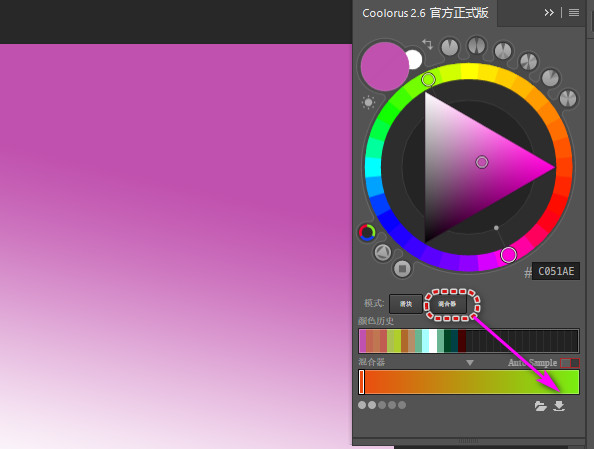This screenshot has width=594, height=449.
Task: Select the fifth mixer page dot
Action: click(402, 405)
